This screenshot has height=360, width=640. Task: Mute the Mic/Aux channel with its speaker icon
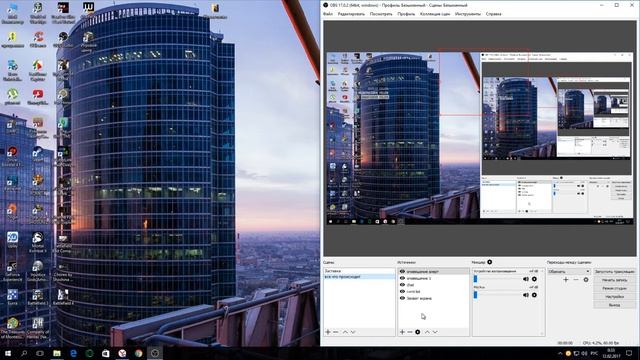526,295
